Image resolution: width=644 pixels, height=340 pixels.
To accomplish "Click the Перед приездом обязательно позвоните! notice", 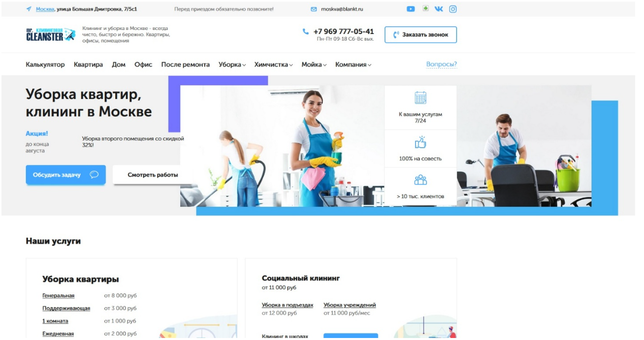I will coord(224,9).
